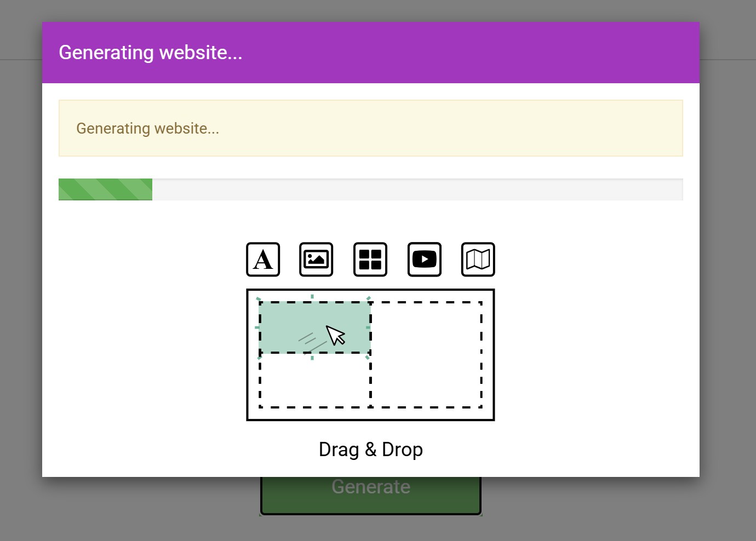
Task: Click the letter A in the text icon
Action: pyautogui.click(x=263, y=260)
